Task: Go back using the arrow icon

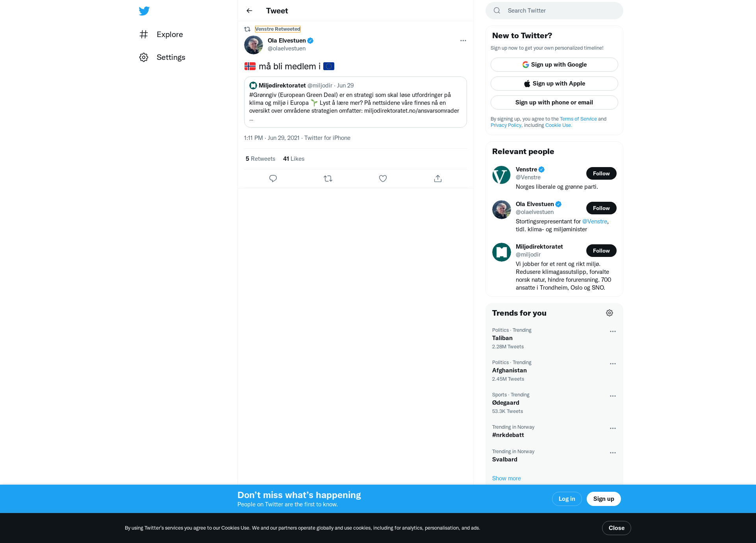Action: [x=249, y=11]
